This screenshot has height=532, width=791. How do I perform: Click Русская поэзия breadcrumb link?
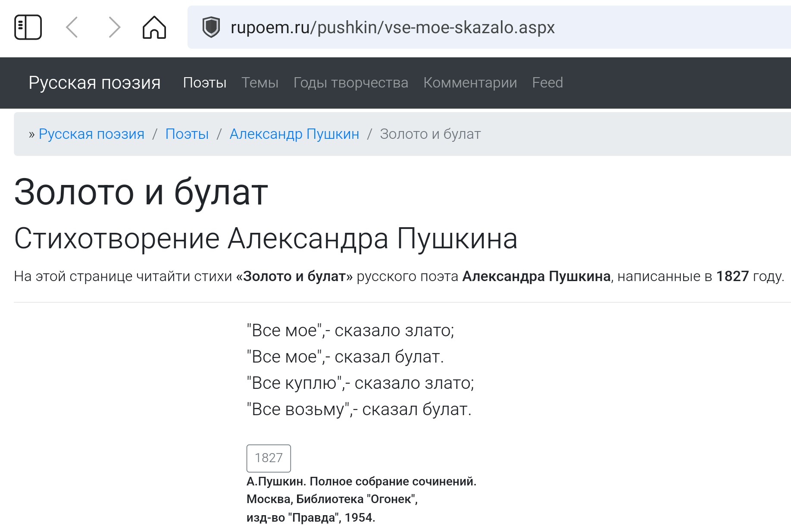pos(91,134)
